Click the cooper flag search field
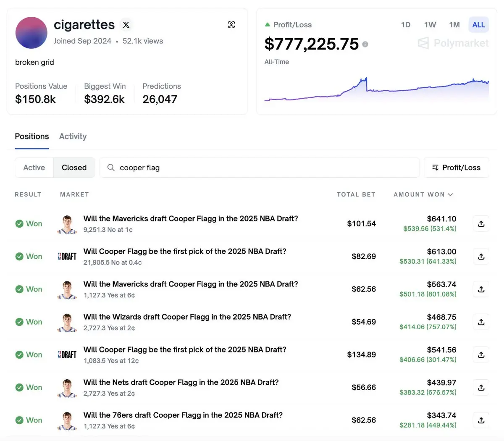 pos(260,168)
